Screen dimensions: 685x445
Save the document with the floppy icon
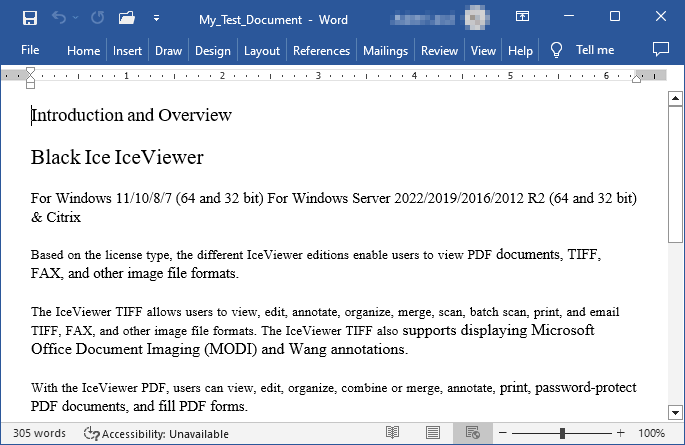pos(30,18)
